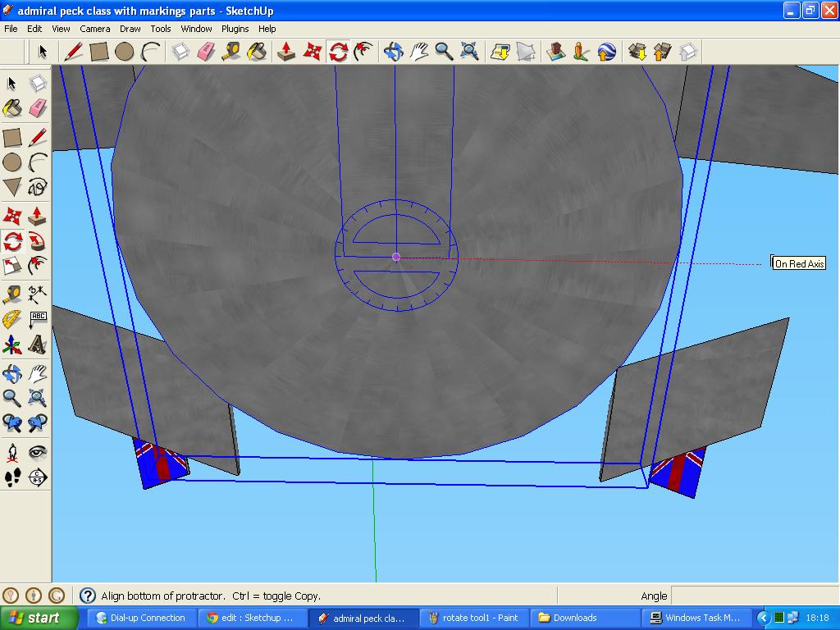This screenshot has height=630, width=840.
Task: Select the Paint Bucket tool
Action: coord(11,107)
